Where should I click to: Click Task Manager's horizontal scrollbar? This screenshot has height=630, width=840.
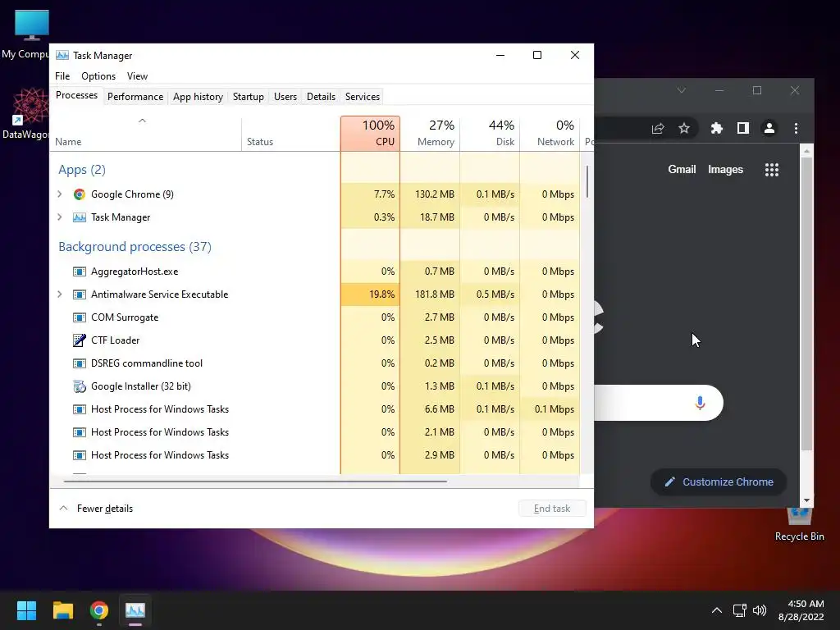pos(255,481)
